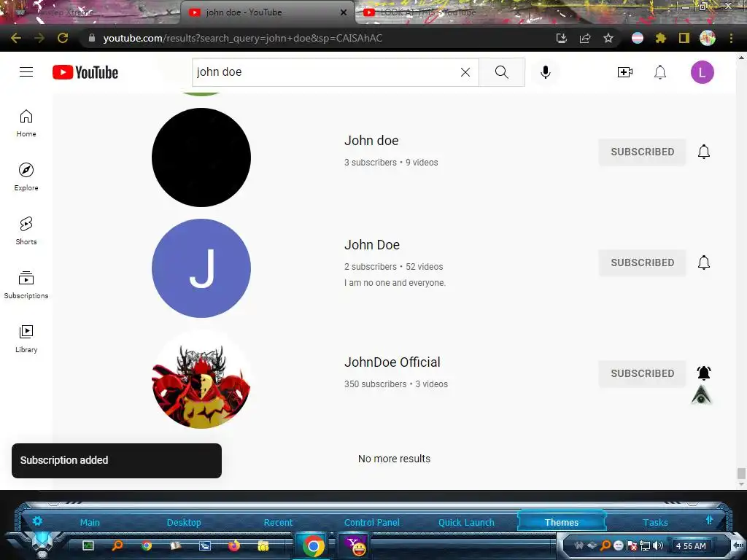The image size is (747, 560).
Task: Open the purple L account avatar
Action: click(x=703, y=72)
